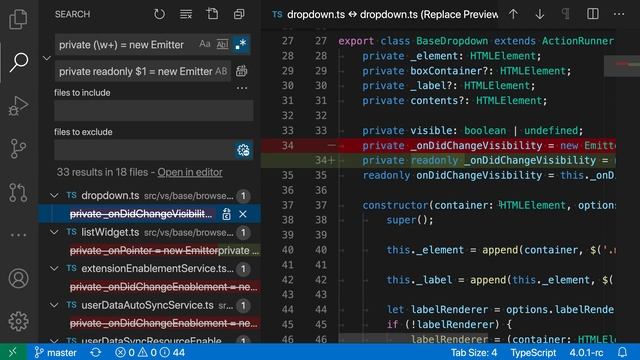Open the Pull Requests view icon
The width and height of the screenshot is (640, 360).
pos(18,192)
